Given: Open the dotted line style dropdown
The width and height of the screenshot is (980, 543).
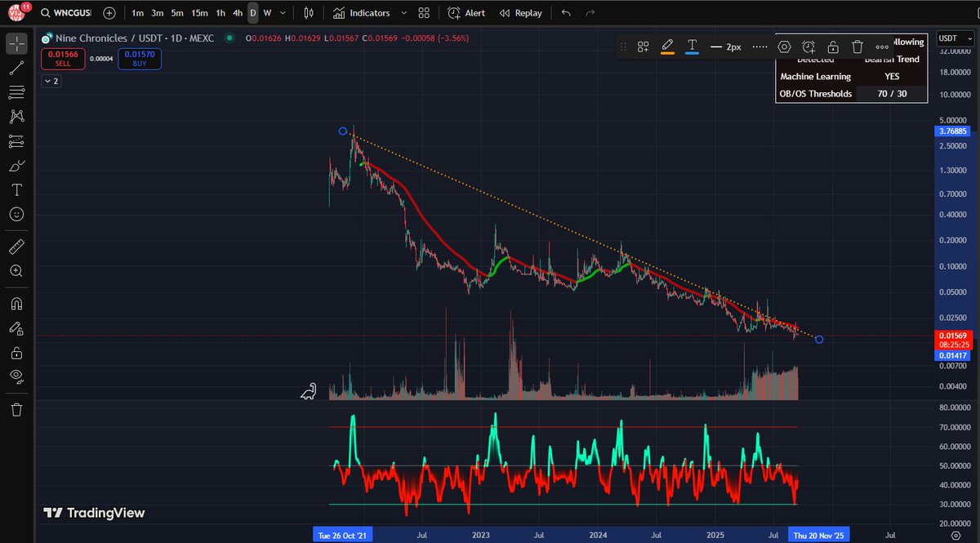Looking at the screenshot, I should [x=759, y=47].
